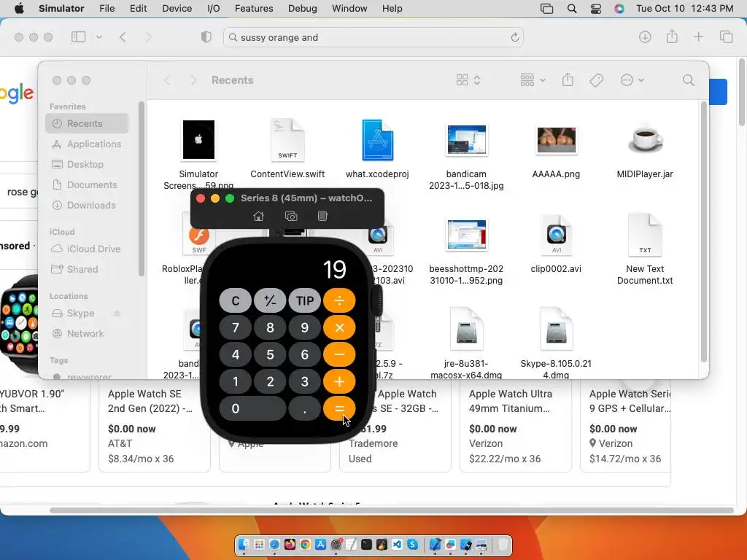Viewport: 747px width, 560px height.
Task: Click Siri icon in menu bar
Action: coord(619,9)
